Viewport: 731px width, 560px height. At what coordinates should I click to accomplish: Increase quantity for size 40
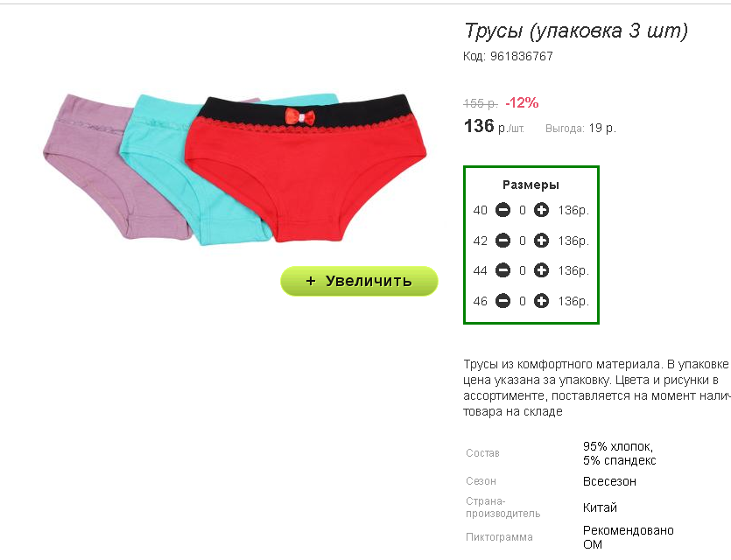[x=541, y=210]
